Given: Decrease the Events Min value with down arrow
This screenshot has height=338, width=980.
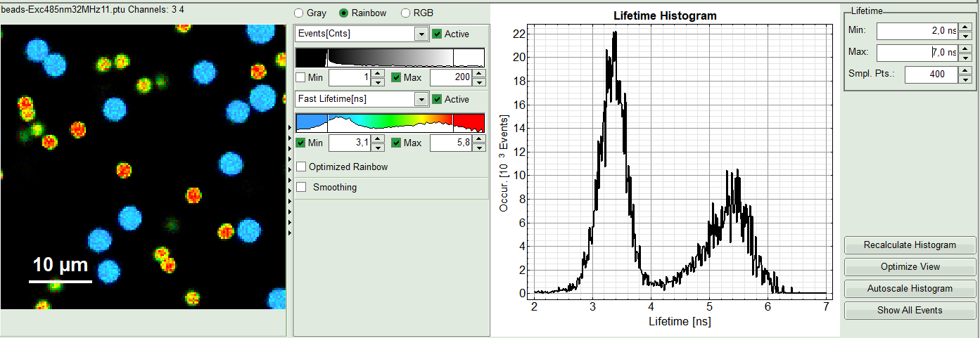Looking at the screenshot, I should click(378, 82).
